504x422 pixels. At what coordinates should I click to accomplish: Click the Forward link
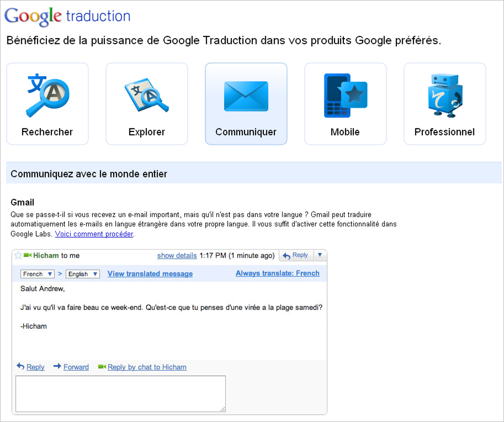click(x=76, y=367)
